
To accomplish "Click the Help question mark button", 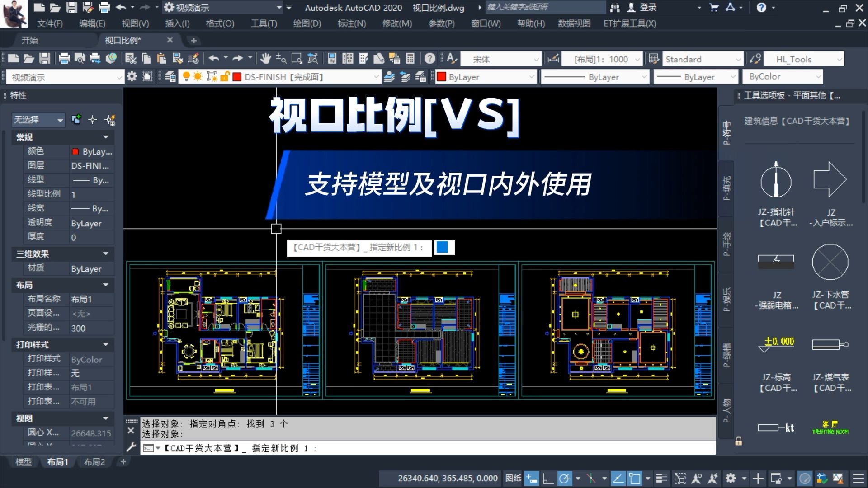I will 762,8.
